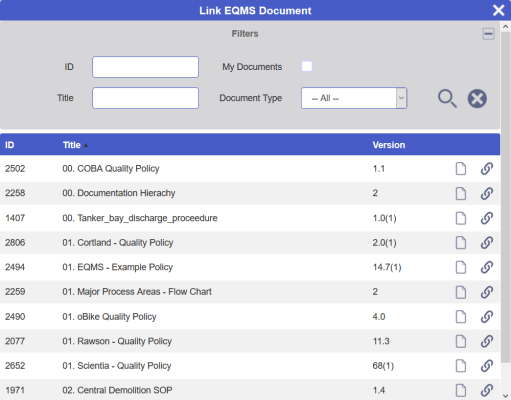
Task: Select the title 01. Cortland - Quality Policy
Action: [118, 243]
